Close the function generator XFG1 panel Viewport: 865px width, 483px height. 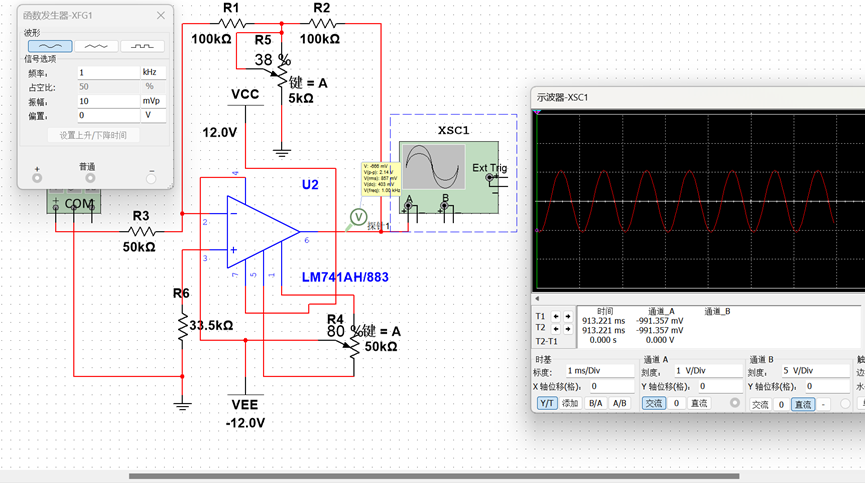click(x=161, y=15)
